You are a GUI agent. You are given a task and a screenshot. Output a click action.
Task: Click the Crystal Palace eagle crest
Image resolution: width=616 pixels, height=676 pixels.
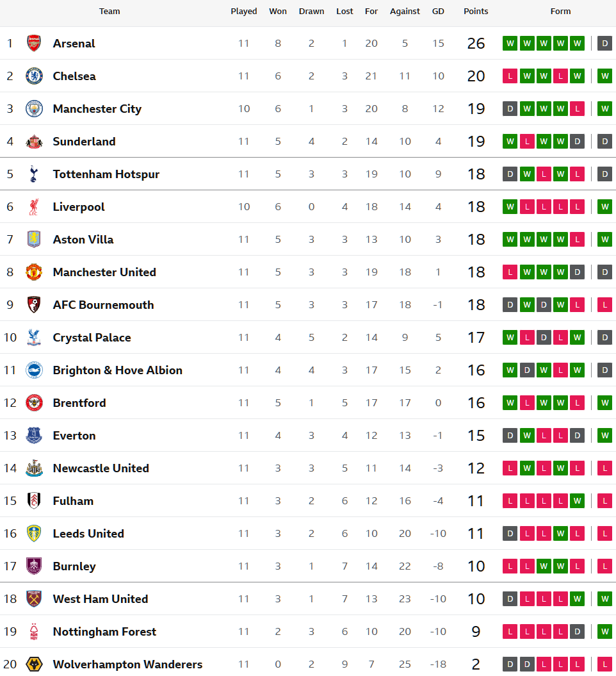pyautogui.click(x=34, y=338)
